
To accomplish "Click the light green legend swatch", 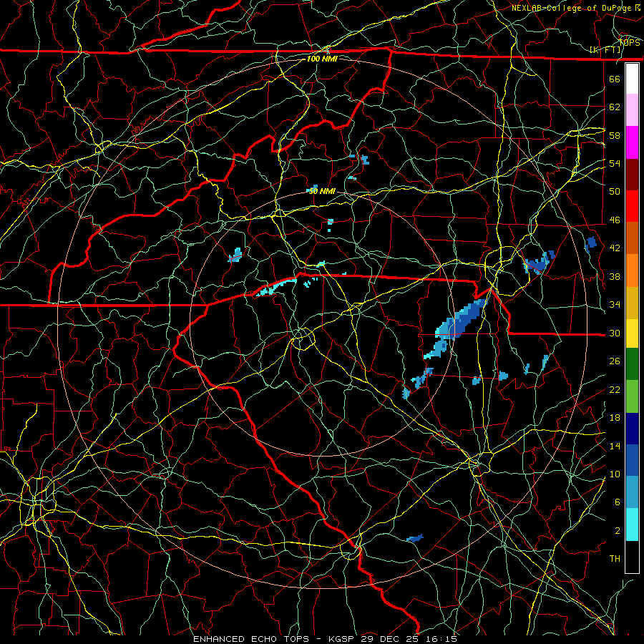I will (632, 396).
